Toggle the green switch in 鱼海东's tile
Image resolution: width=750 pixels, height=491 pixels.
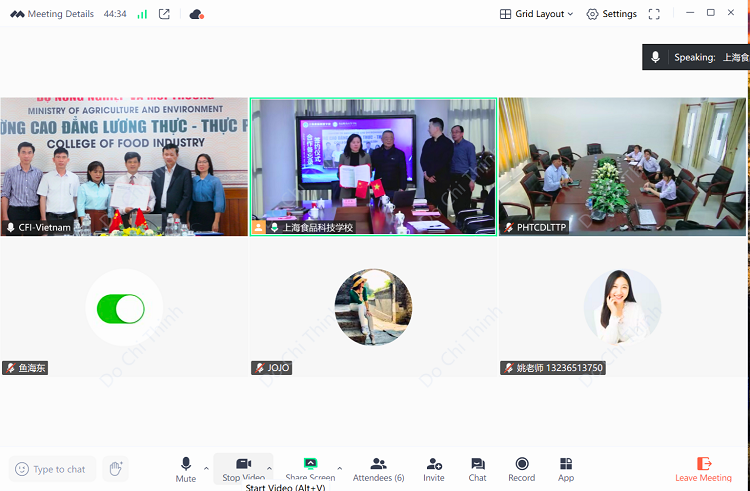121,309
